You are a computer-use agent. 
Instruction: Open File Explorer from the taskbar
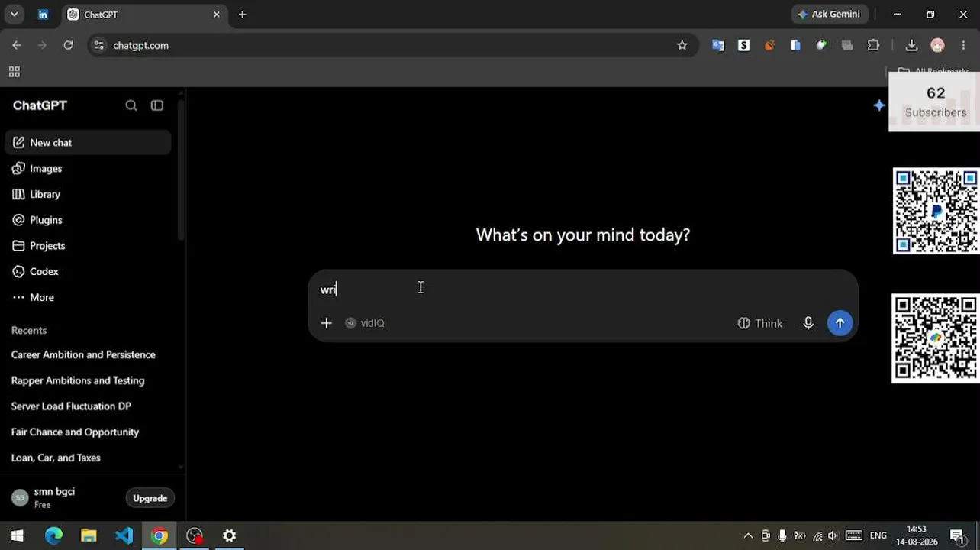click(89, 535)
